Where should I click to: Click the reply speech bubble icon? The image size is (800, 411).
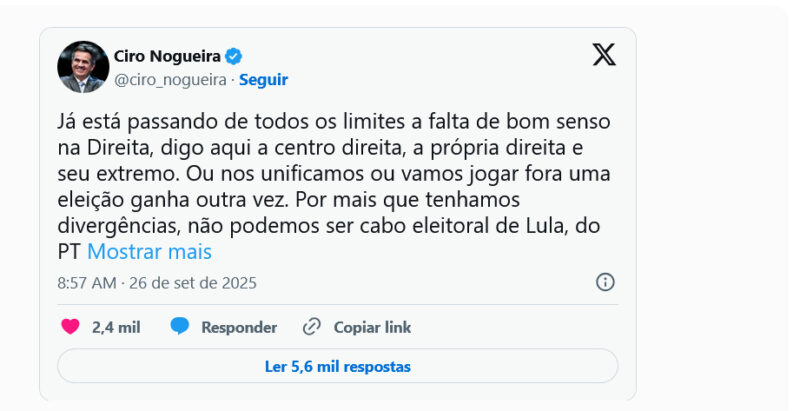180,327
